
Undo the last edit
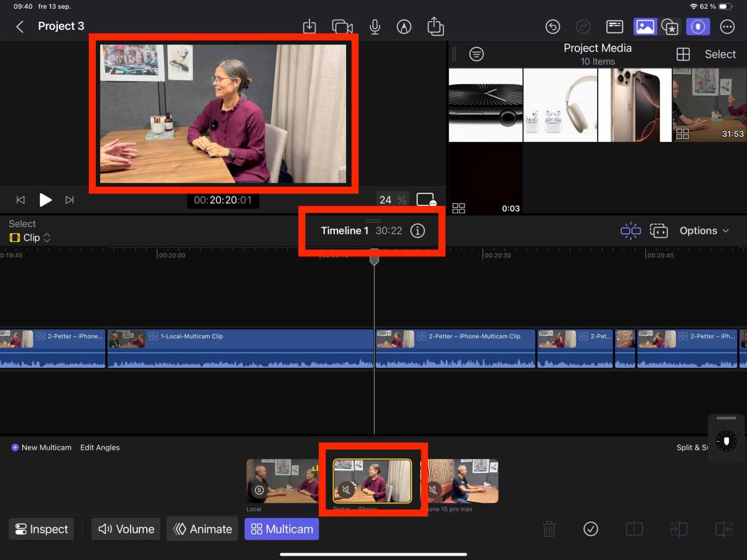[x=552, y=26]
